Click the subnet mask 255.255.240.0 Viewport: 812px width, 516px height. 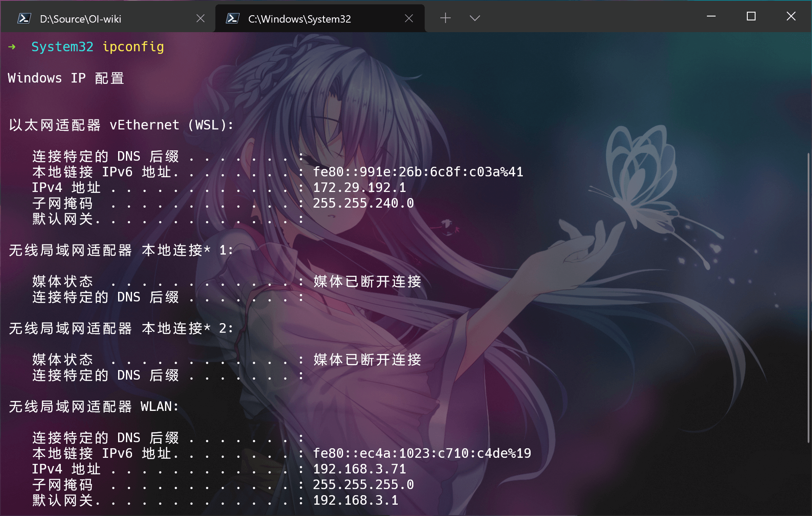[x=363, y=203]
